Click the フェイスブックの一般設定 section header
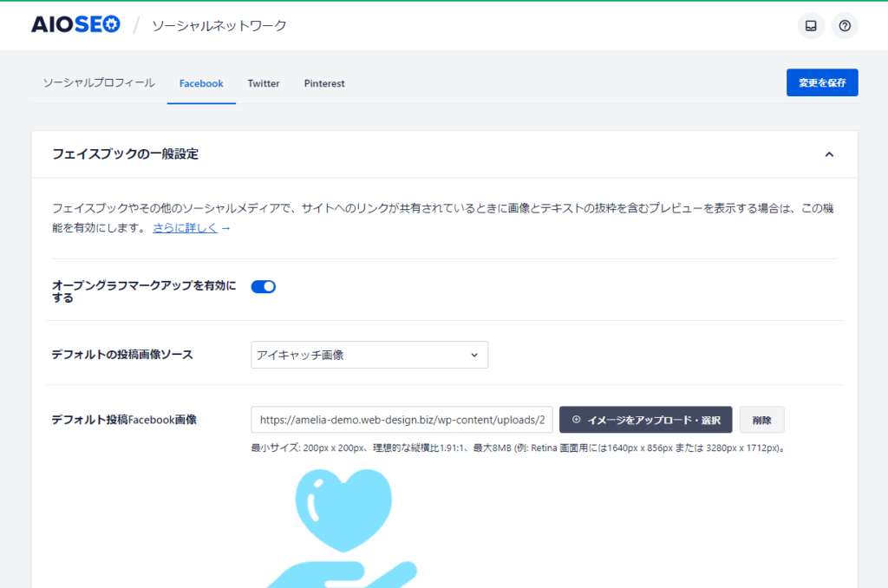This screenshot has width=888, height=588. [x=126, y=154]
